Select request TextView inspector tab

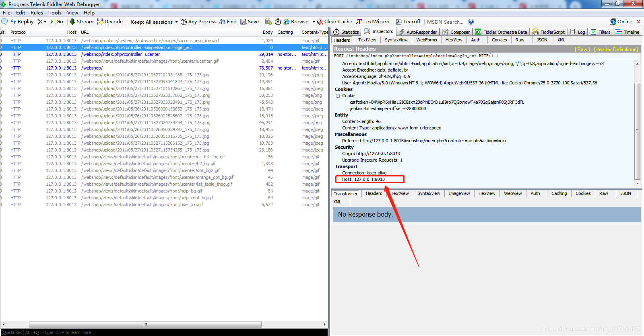pos(367,40)
